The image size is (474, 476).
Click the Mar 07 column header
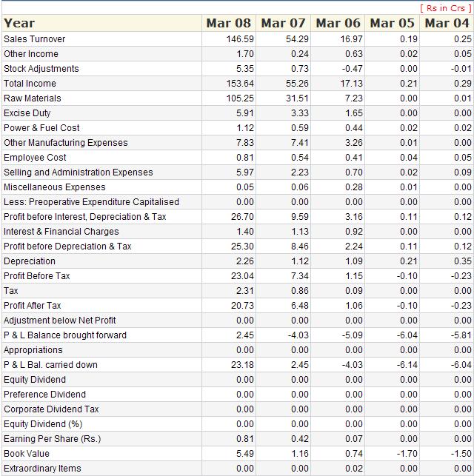284,23
